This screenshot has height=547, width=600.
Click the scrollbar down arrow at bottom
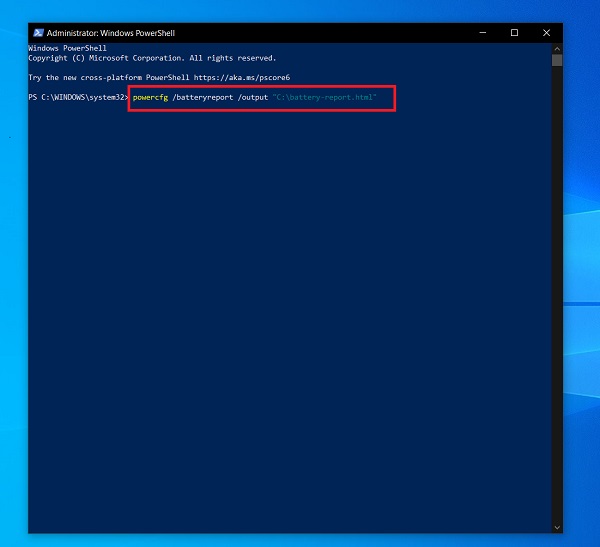[556, 527]
